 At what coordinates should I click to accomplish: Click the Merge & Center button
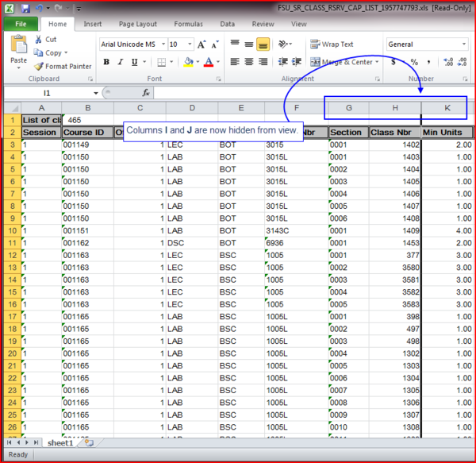pos(346,62)
